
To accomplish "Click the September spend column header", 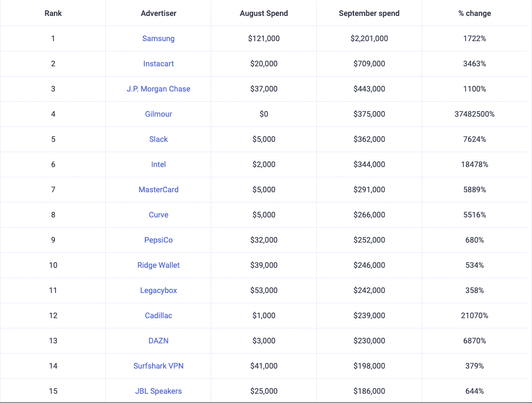I will pos(369,13).
